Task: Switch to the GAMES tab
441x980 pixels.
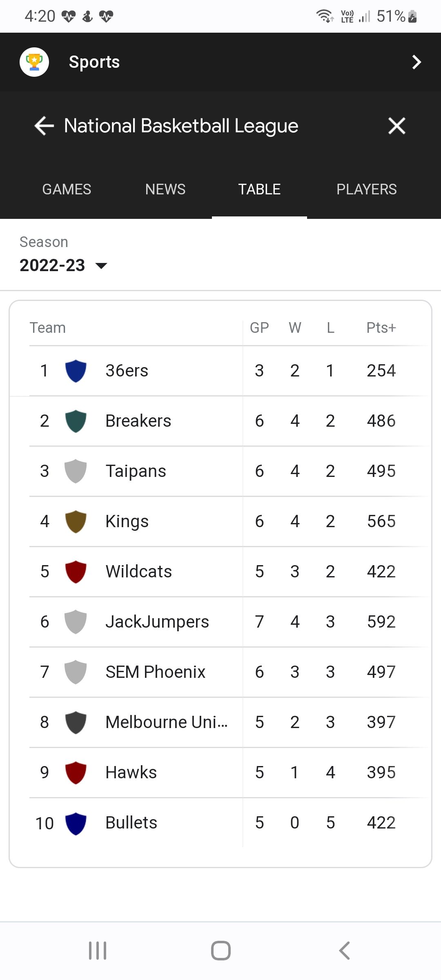Action: [x=67, y=189]
